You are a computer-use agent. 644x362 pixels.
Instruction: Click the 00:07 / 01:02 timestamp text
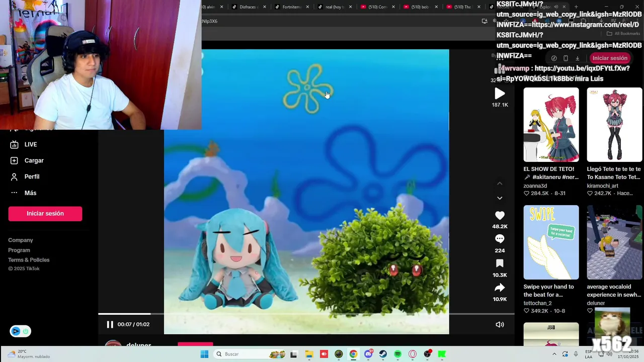click(x=133, y=324)
